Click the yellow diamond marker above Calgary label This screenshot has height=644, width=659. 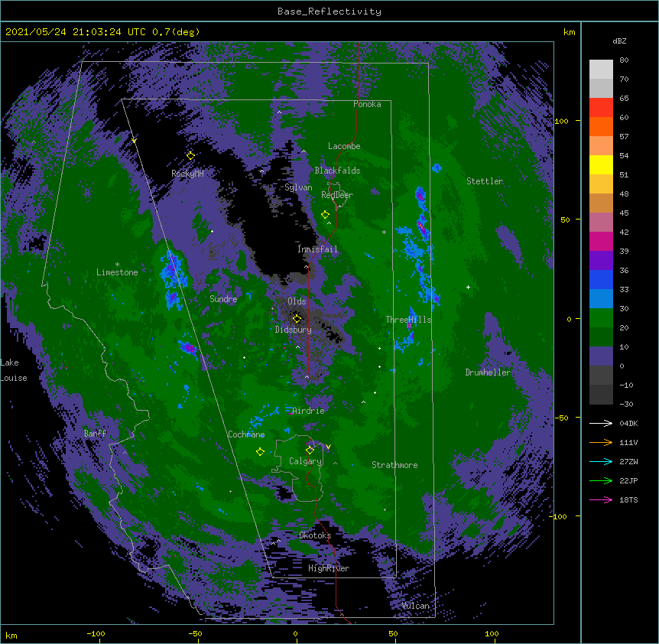coord(310,450)
